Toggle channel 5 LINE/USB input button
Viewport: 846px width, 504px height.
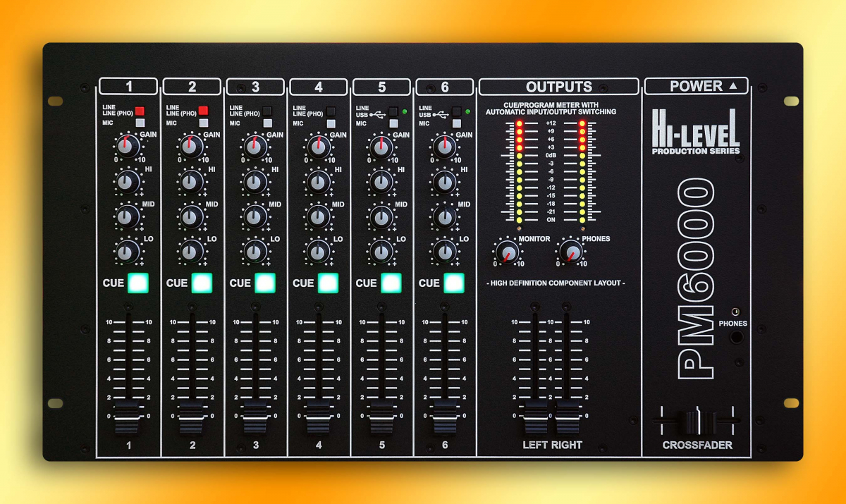pyautogui.click(x=393, y=111)
